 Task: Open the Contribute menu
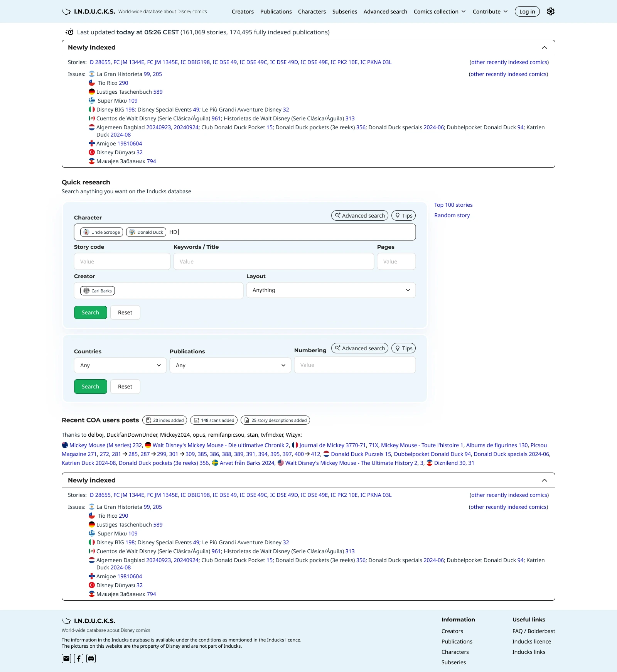click(x=490, y=12)
